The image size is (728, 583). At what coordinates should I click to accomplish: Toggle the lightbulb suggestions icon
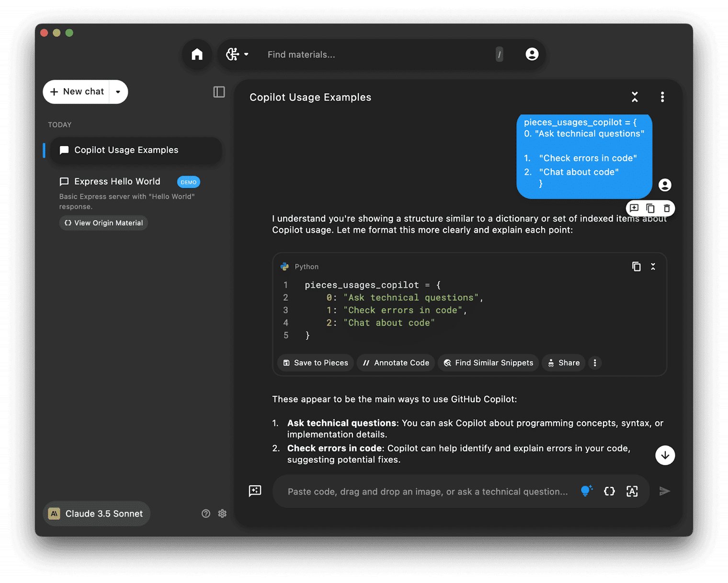point(586,491)
